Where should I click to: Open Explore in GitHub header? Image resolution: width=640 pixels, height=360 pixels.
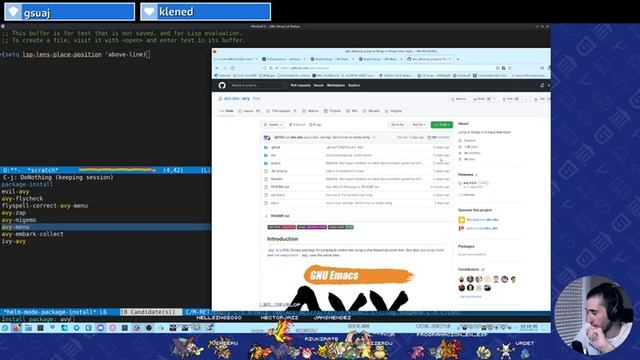pos(354,85)
